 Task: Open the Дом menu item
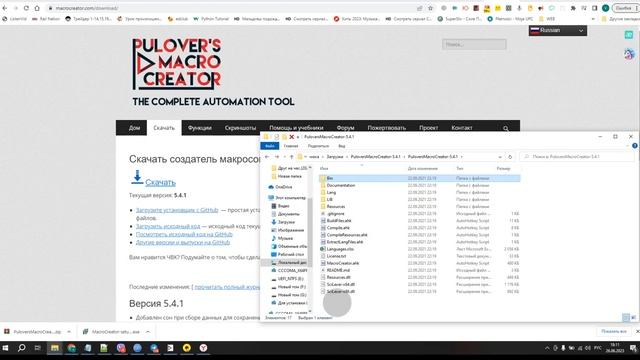(134, 128)
